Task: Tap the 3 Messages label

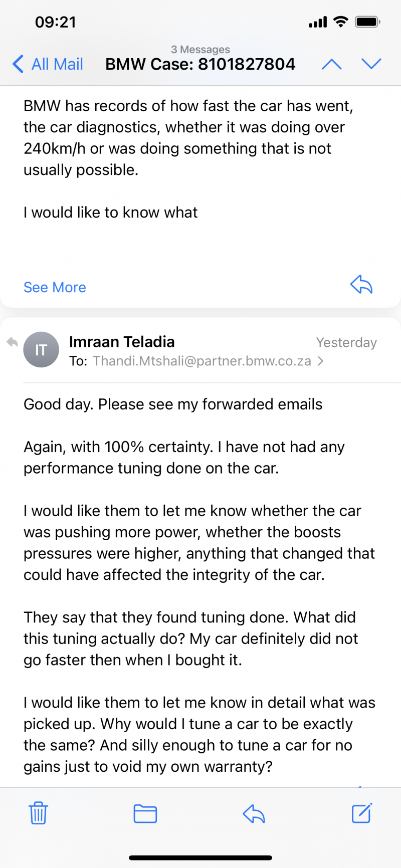Action: click(x=200, y=49)
